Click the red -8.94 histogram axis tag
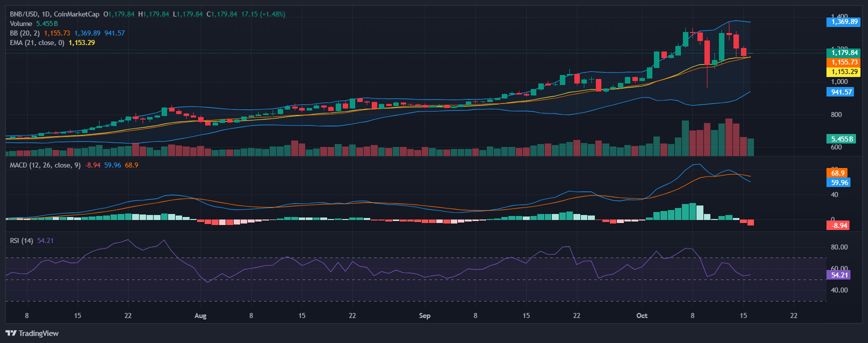The height and width of the screenshot is (343, 868). point(838,225)
